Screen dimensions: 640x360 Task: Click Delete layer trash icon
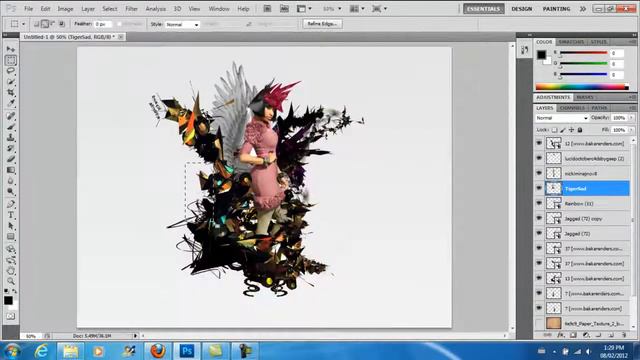624,335
